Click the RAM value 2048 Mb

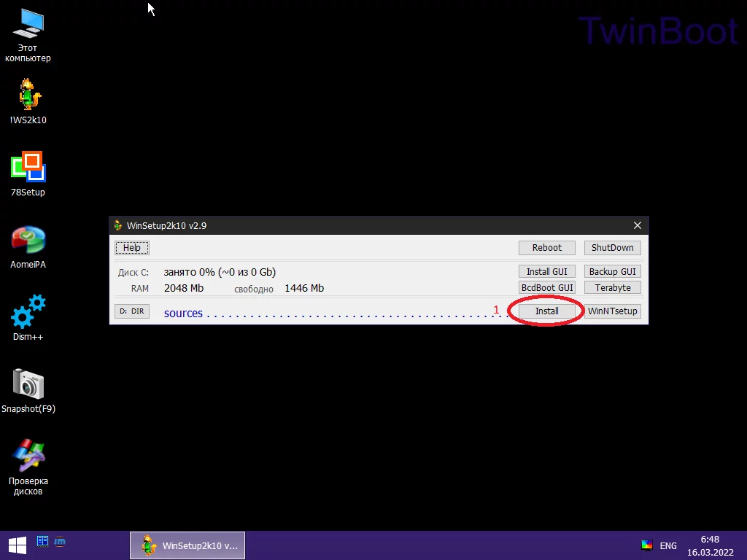tap(183, 288)
